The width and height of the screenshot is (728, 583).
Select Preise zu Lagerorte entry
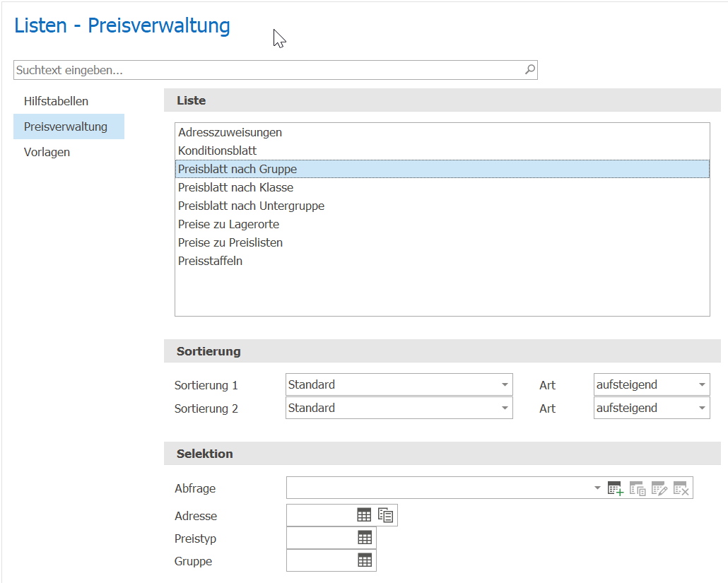(442, 224)
